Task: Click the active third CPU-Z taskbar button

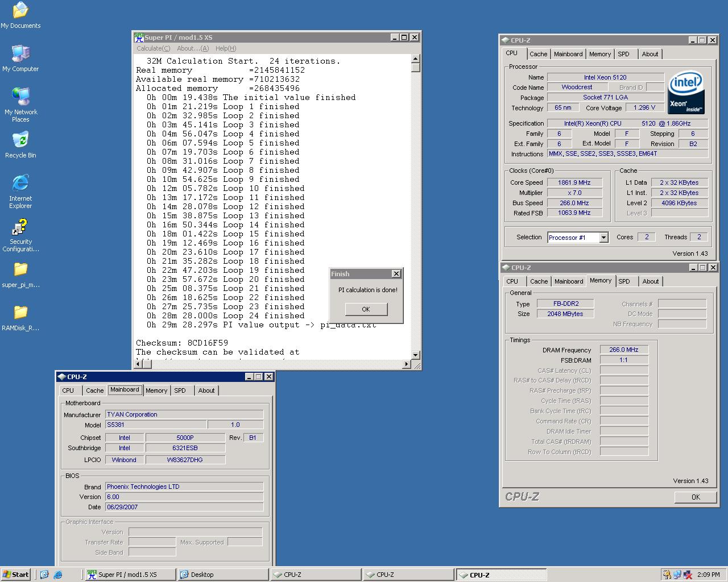Action: pyautogui.click(x=501, y=575)
